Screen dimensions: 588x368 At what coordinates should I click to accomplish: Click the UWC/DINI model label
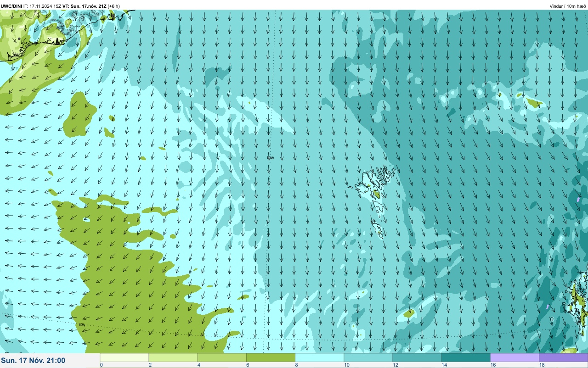pos(11,6)
